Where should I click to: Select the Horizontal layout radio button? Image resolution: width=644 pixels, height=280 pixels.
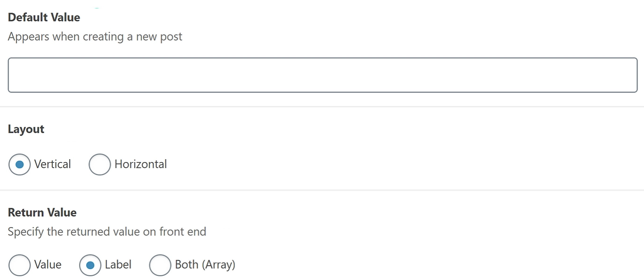coord(99,165)
